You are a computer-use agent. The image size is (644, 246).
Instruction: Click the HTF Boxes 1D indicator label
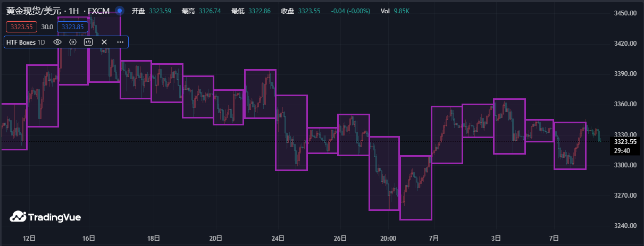(26, 42)
